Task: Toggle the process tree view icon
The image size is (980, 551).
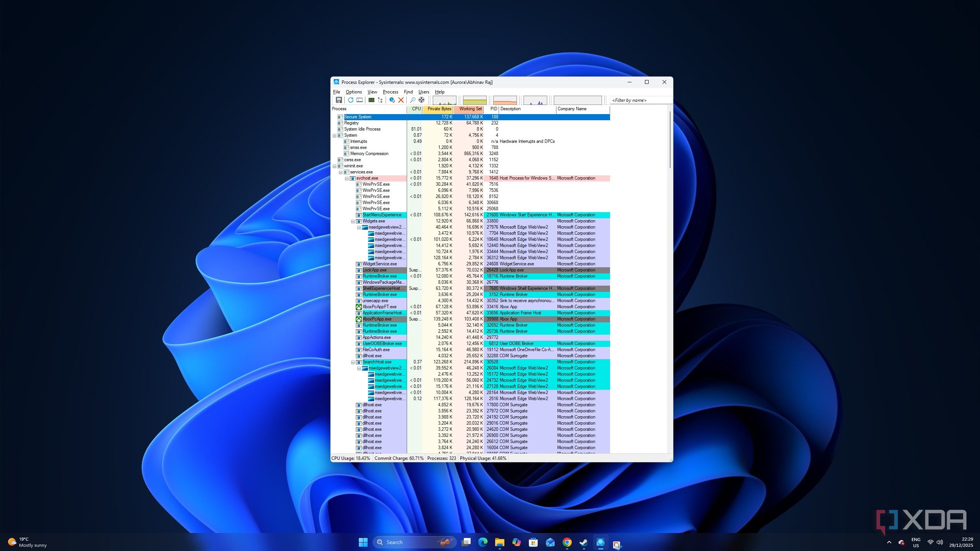Action: coord(380,100)
